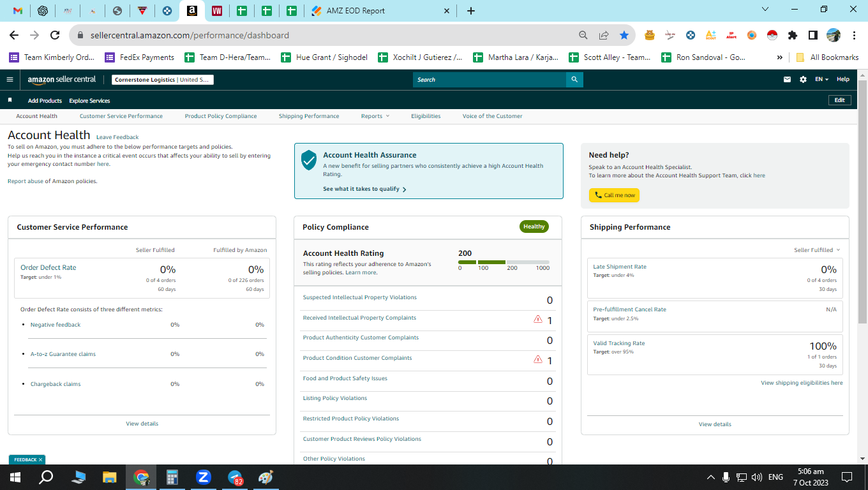Click the share page icon in address bar

click(604, 35)
